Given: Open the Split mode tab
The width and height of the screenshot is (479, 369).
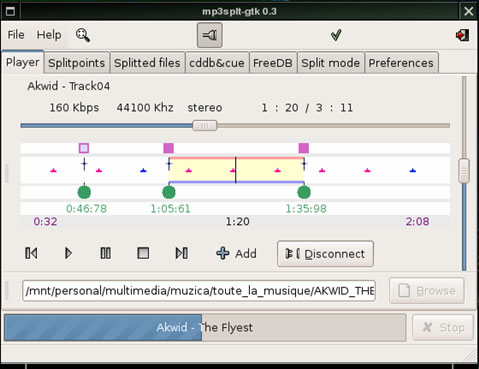Looking at the screenshot, I should pos(330,63).
